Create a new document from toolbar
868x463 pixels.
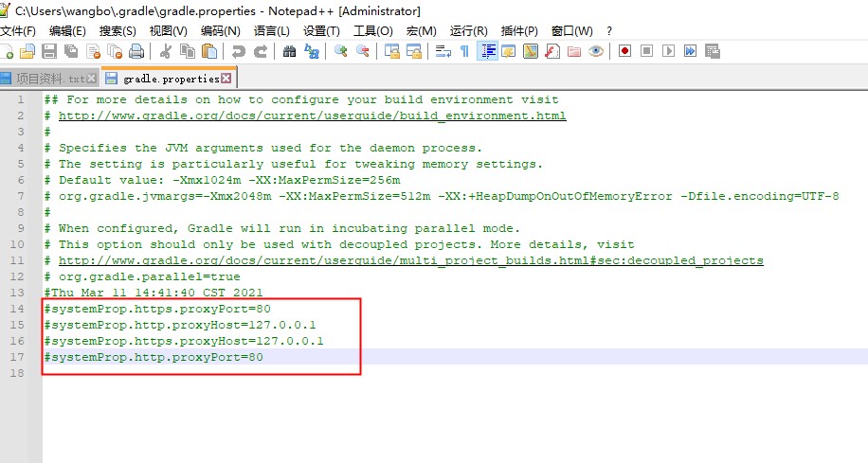point(7,51)
